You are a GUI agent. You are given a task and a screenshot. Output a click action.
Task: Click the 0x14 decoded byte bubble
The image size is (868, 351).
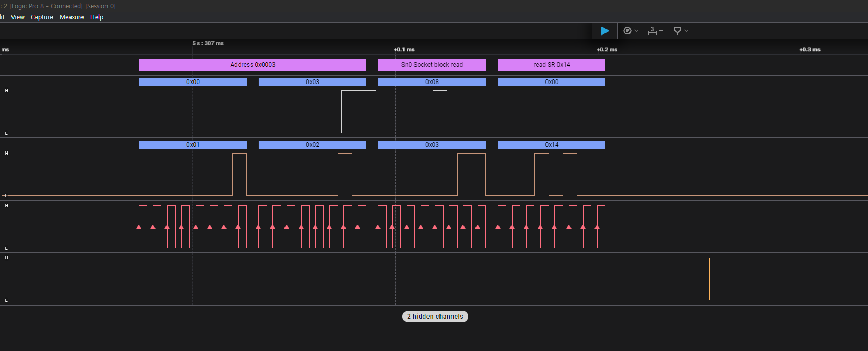pos(552,145)
